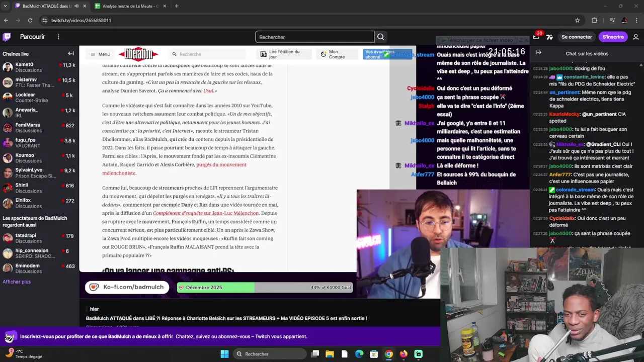Open Locklear Counter-Strike channel

coord(39,98)
